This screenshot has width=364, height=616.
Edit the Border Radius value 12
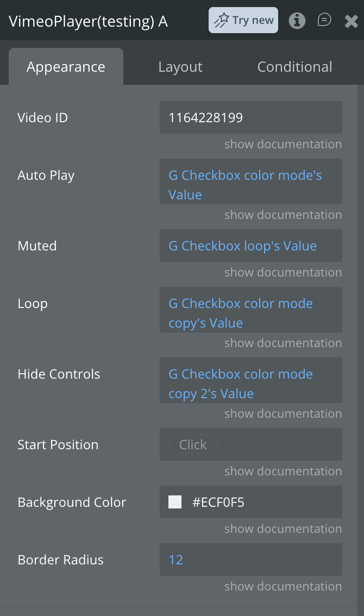point(176,560)
